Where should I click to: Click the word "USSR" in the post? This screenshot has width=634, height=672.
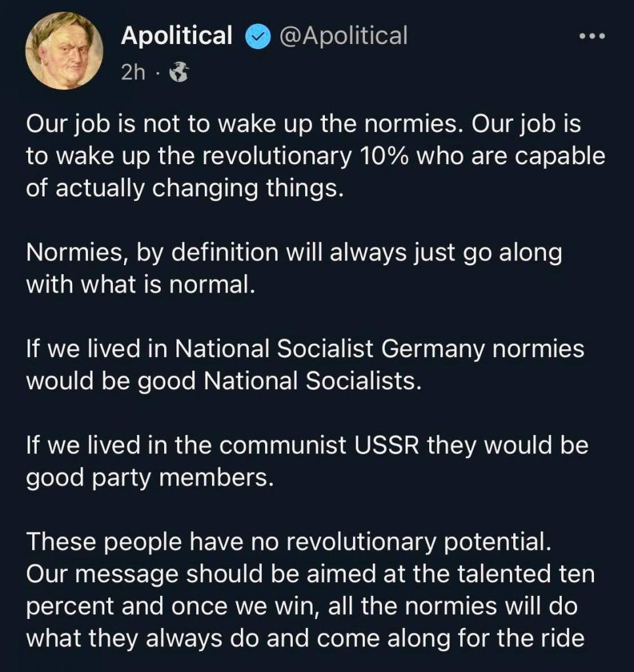389,446
